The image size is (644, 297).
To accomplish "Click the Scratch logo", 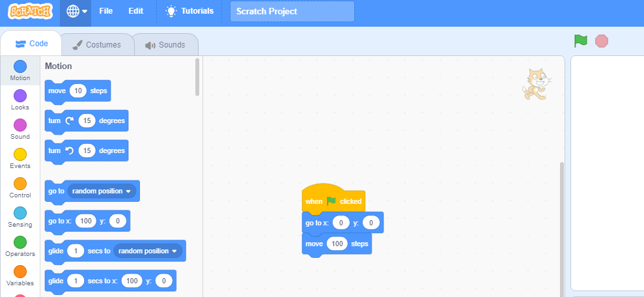I will [x=30, y=12].
